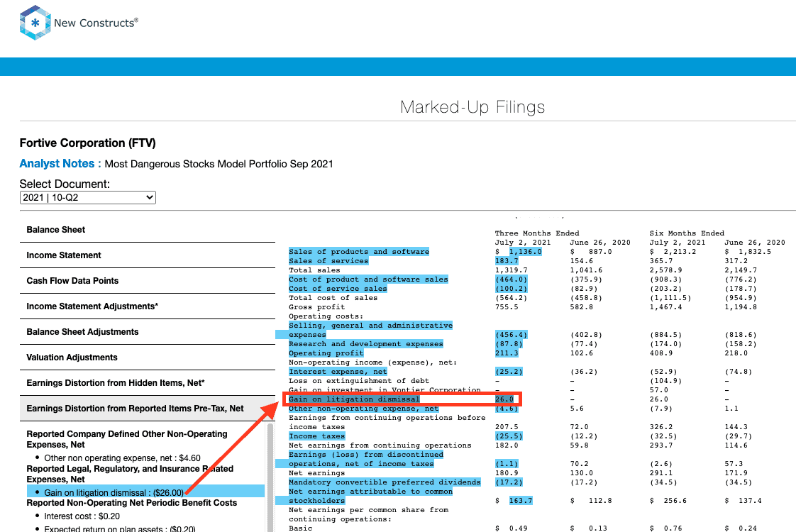Click the highlighted value 211.3

coord(507,353)
